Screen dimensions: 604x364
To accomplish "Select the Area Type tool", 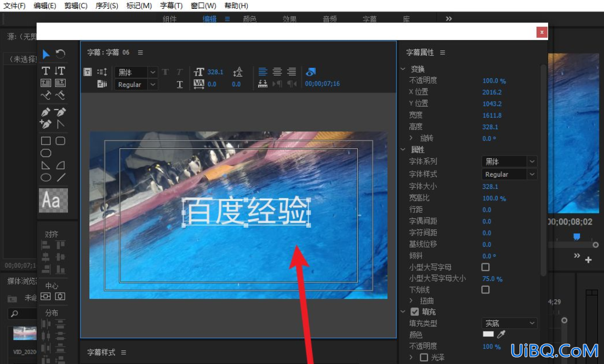I will (x=46, y=83).
